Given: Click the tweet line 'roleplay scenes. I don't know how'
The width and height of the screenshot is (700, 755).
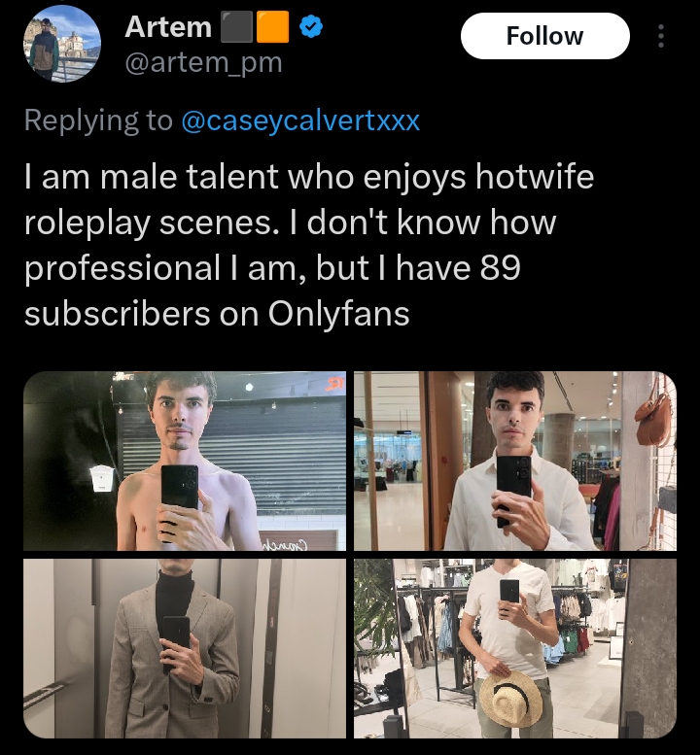Looking at the screenshot, I should pos(290,223).
